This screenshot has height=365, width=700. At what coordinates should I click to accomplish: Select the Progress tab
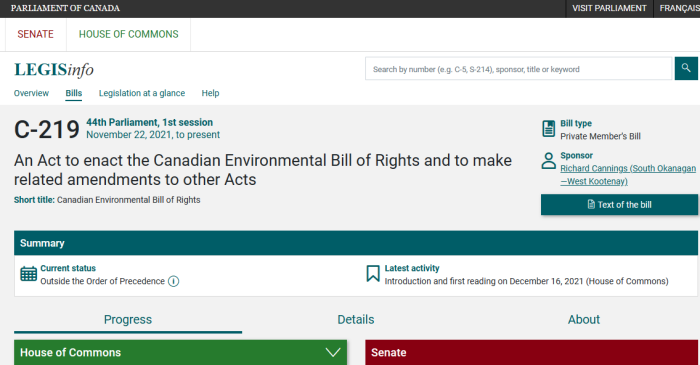point(128,319)
